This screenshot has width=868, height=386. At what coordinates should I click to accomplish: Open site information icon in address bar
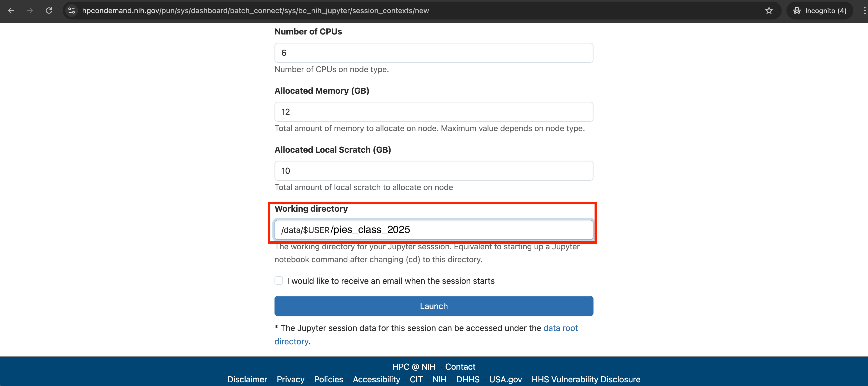coord(71,11)
